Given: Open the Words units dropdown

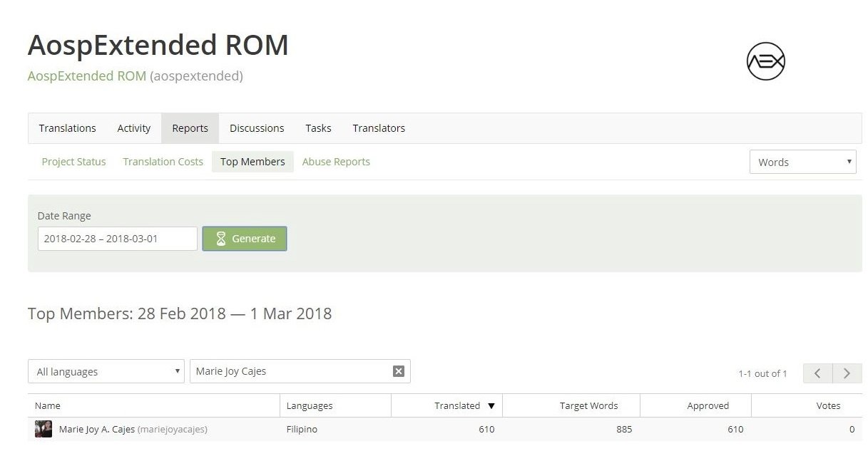Looking at the screenshot, I should click(802, 162).
